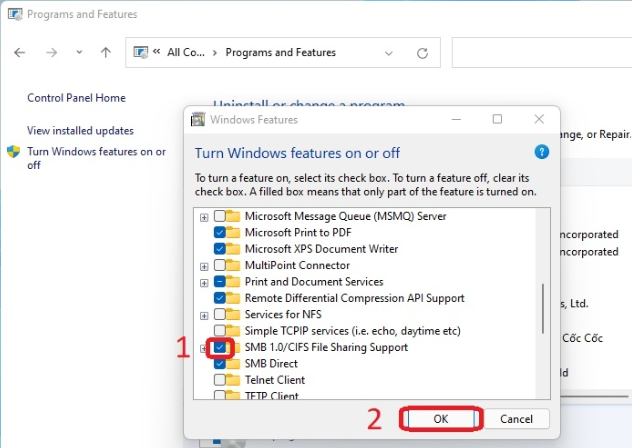Click the Back arrow in Programs and Features
Image resolution: width=632 pixels, height=448 pixels.
click(19, 52)
